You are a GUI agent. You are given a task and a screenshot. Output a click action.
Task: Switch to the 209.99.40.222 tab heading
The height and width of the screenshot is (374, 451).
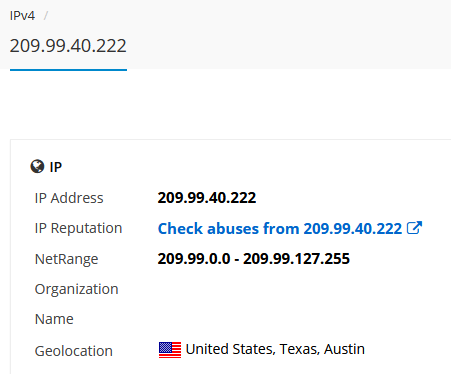pos(68,46)
